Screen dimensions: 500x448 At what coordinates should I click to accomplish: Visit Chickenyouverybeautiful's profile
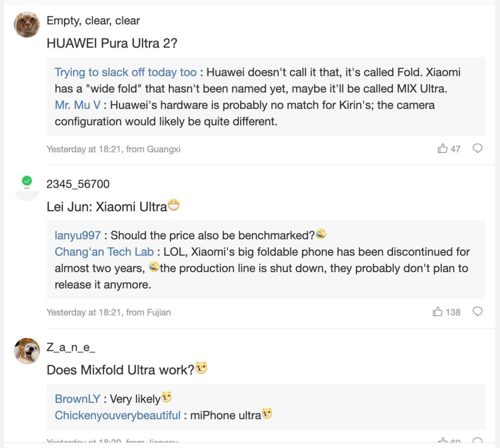pyautogui.click(x=118, y=415)
